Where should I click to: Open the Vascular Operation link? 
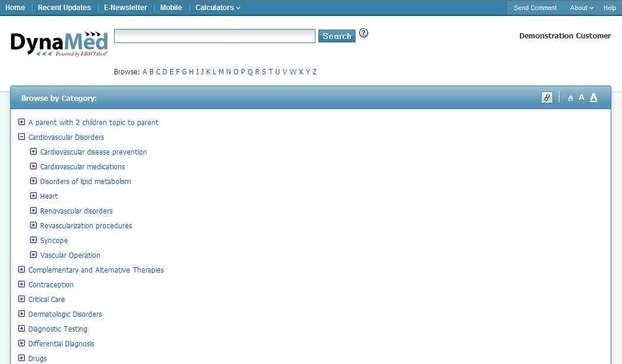click(x=70, y=255)
